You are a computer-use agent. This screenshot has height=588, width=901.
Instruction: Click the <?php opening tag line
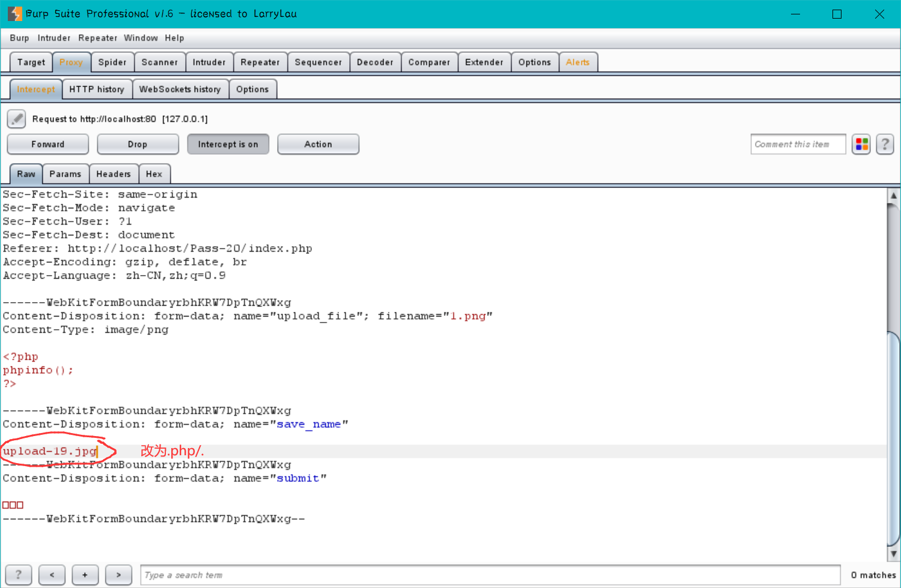[x=20, y=357]
